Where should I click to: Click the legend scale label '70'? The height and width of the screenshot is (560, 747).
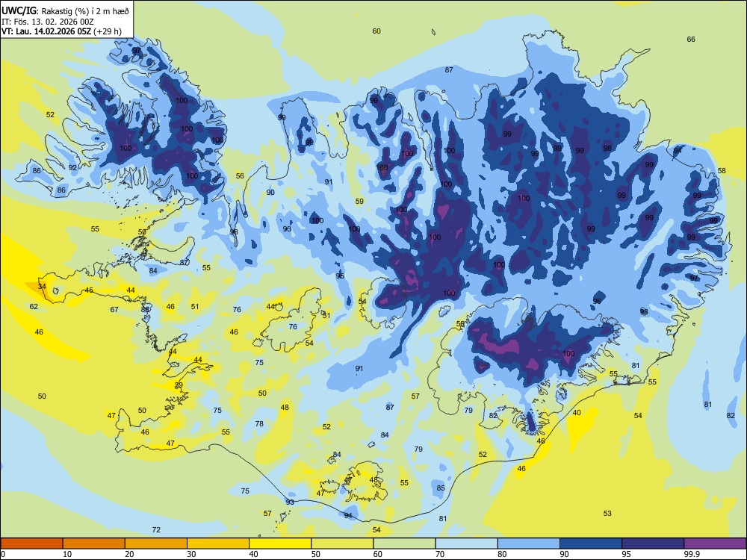(440, 554)
